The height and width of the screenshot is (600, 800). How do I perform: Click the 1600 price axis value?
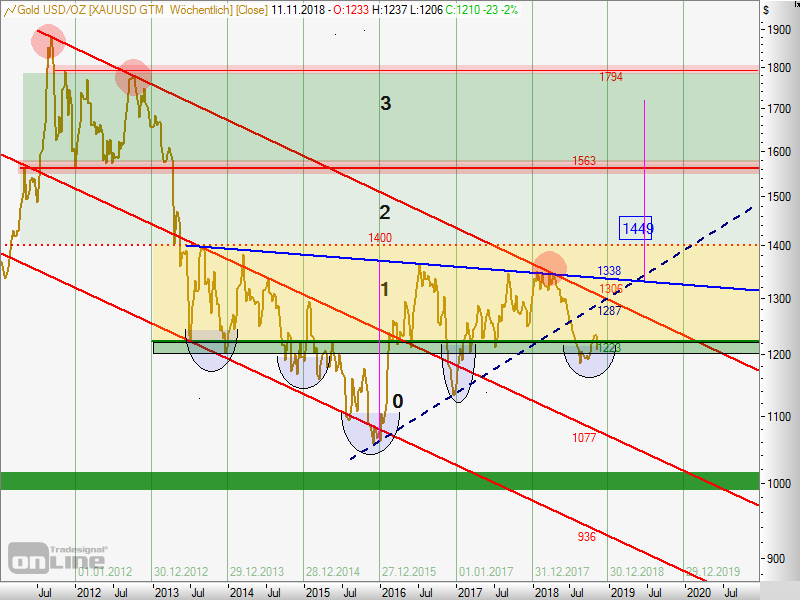point(779,152)
